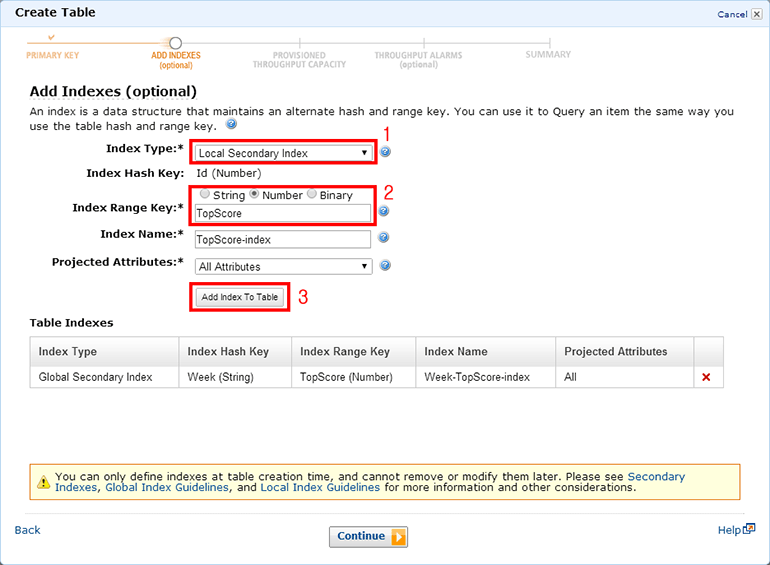Select the String key type radio button
The width and height of the screenshot is (770, 565).
pos(205,195)
